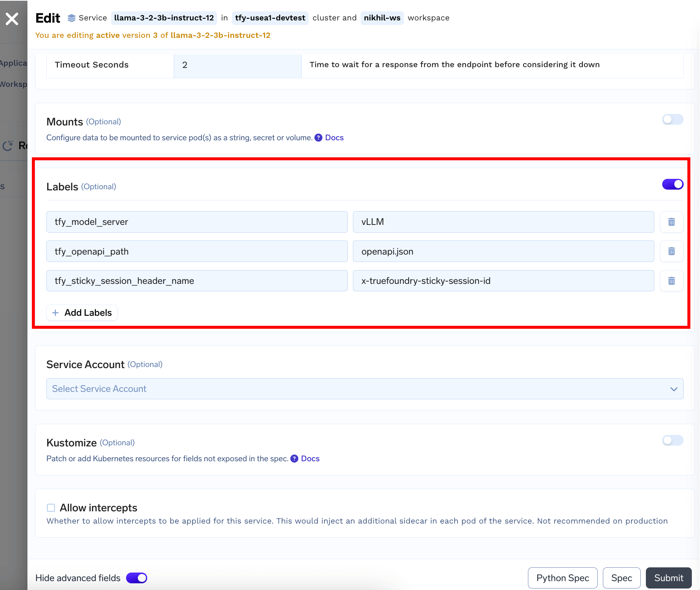The image size is (700, 590).
Task: Edit the tfy_model_server key field
Action: (197, 222)
